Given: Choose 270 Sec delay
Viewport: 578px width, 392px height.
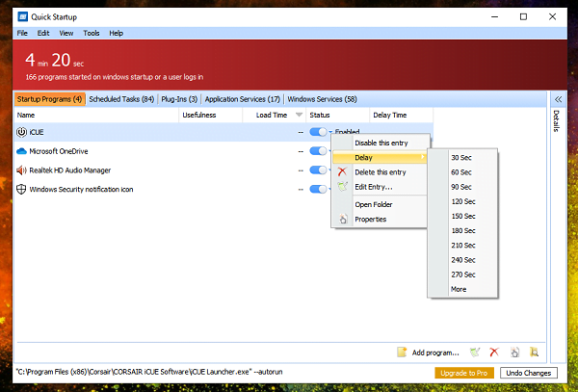Looking at the screenshot, I should (x=463, y=274).
